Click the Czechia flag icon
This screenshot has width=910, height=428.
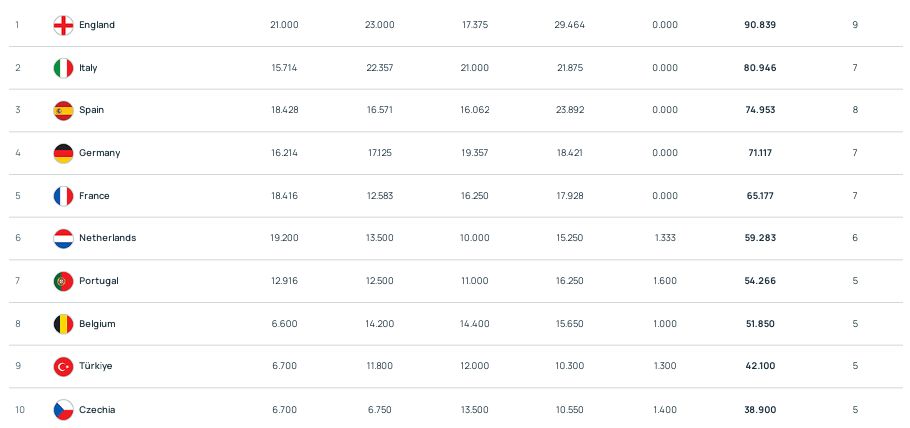(63, 410)
